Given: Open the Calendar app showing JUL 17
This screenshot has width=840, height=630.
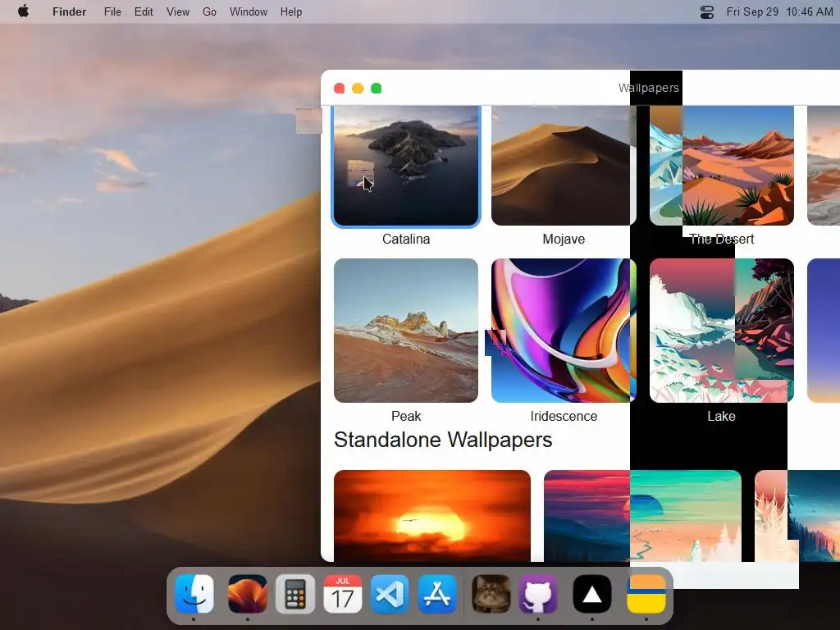Looking at the screenshot, I should [x=343, y=594].
